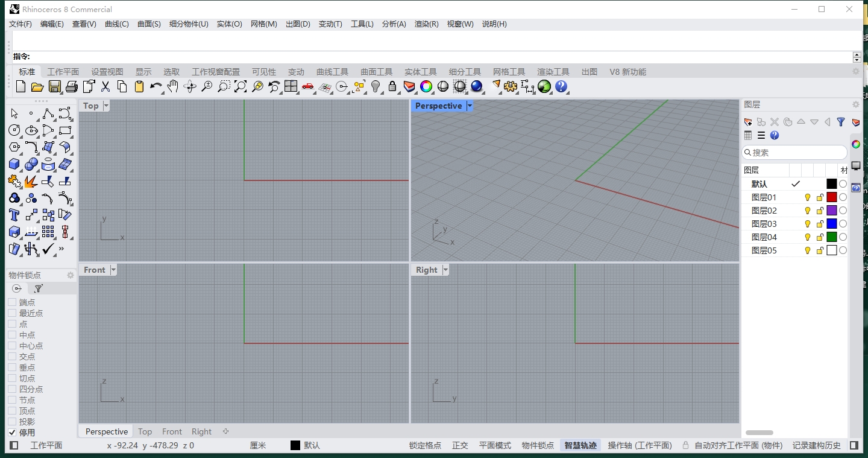Open the 曲线(C) menu

click(117, 24)
